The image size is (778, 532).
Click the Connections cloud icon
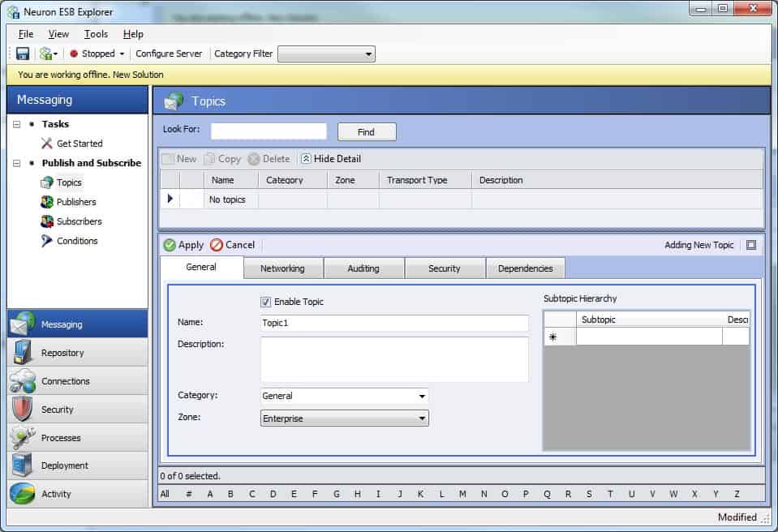click(23, 381)
